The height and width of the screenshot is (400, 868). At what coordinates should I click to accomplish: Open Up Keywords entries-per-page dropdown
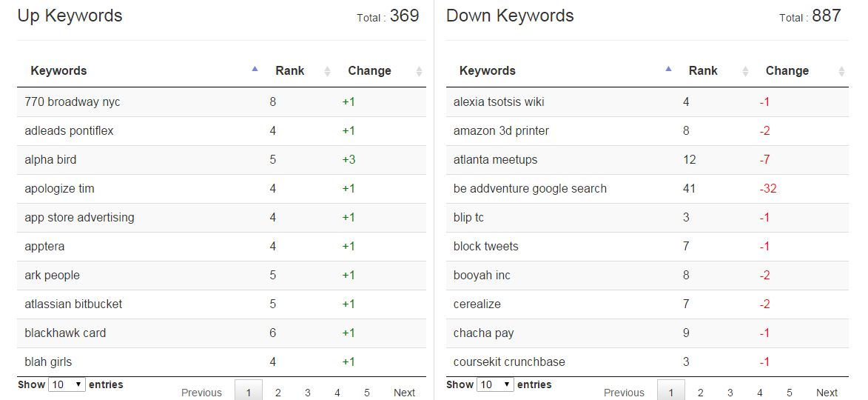click(67, 385)
